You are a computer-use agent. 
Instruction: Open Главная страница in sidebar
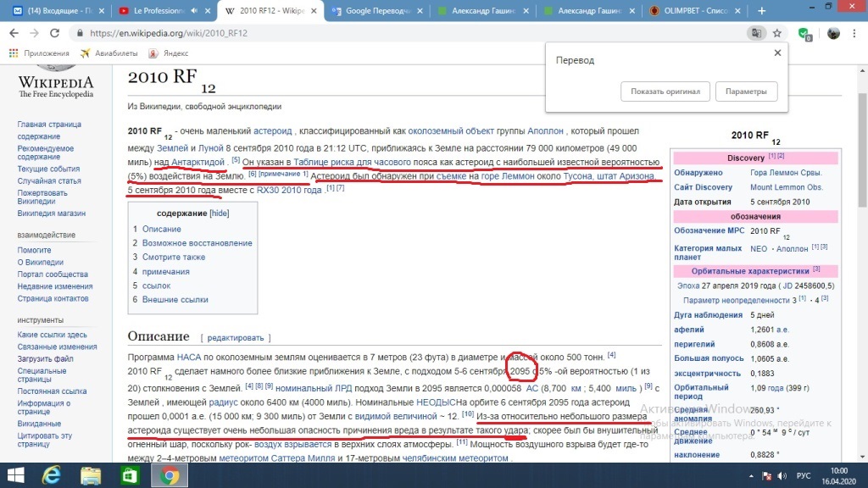click(49, 125)
